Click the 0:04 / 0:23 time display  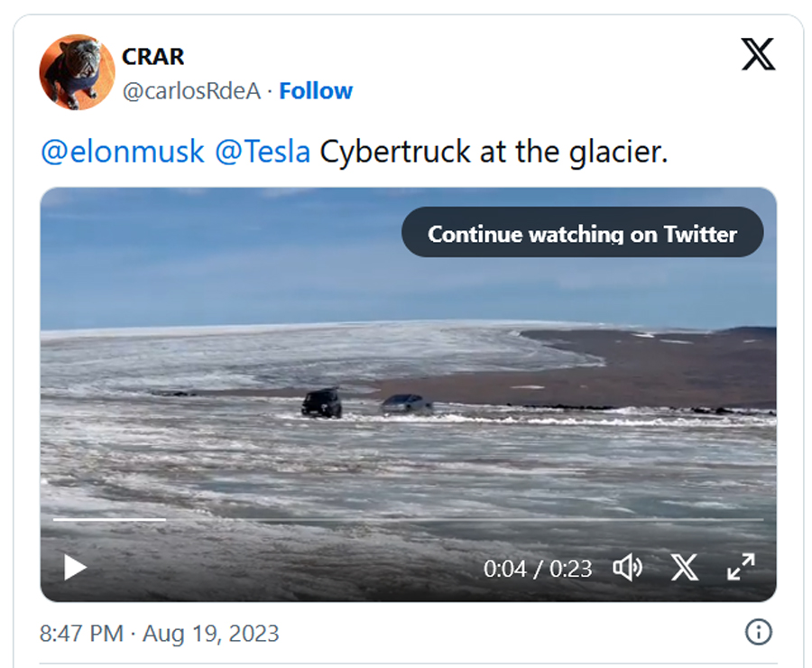point(538,569)
